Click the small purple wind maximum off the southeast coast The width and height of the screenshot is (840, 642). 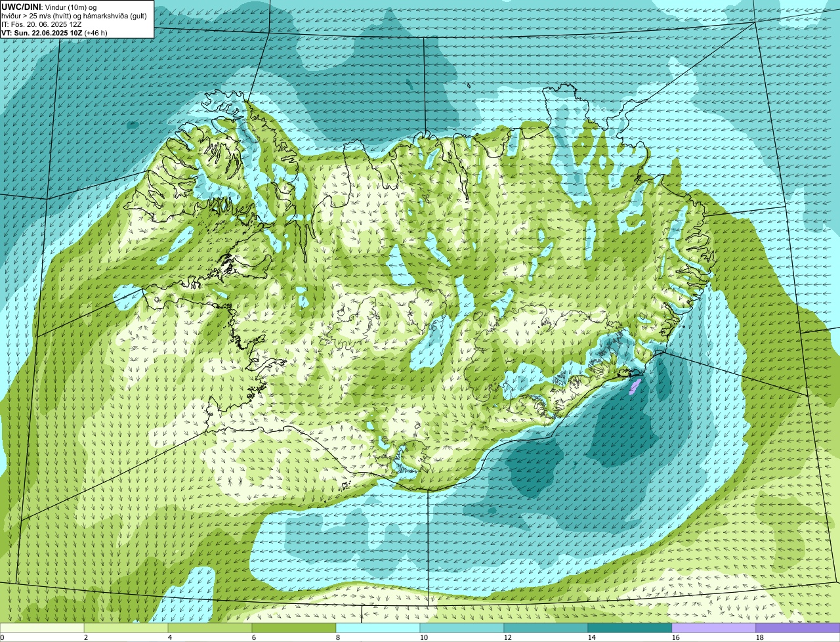[634, 385]
